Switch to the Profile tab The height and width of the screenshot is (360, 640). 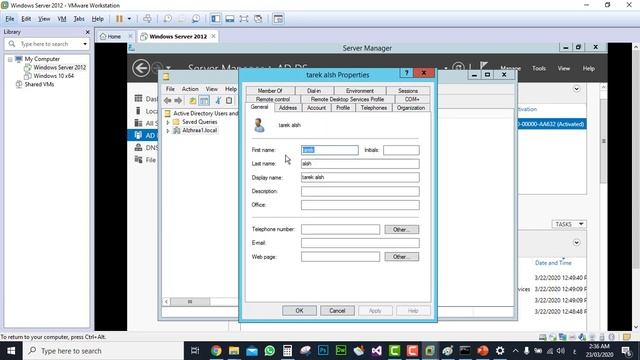[343, 108]
